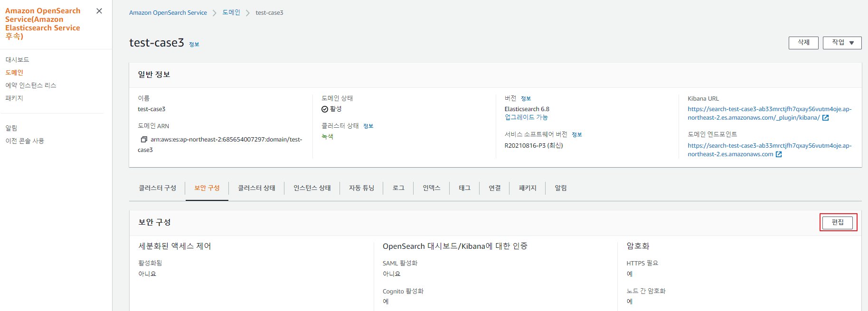Click the R20210816-P3 (최신) text

pyautogui.click(x=534, y=146)
